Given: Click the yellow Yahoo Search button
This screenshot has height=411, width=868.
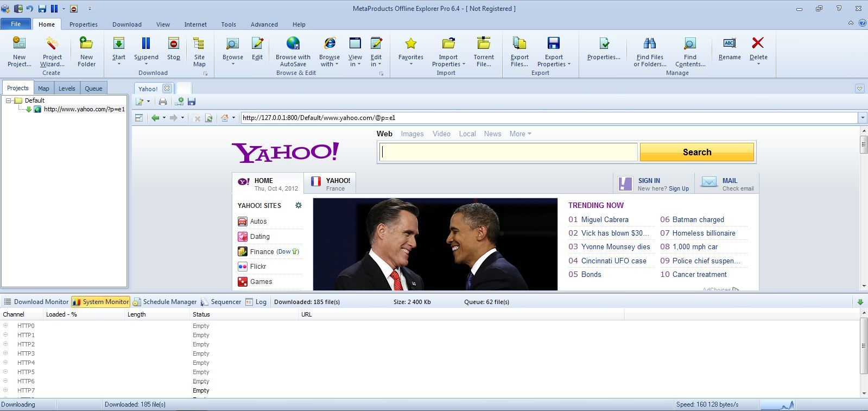Looking at the screenshot, I should tap(697, 152).
